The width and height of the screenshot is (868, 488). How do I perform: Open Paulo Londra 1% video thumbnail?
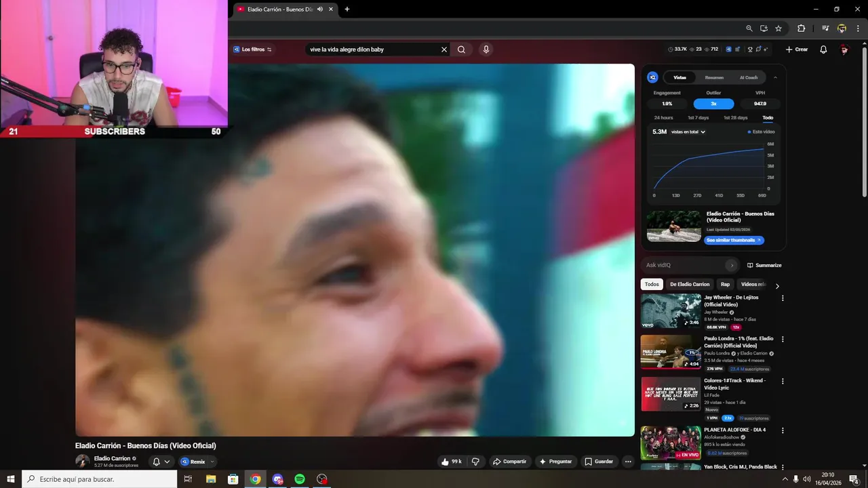point(671,352)
